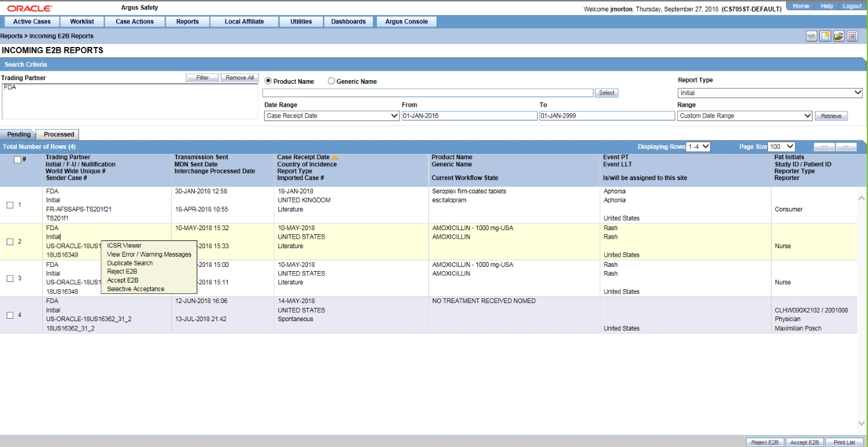Choose Accept E2B from the context menu
Image resolution: width=868 pixels, height=447 pixels.
pyautogui.click(x=122, y=280)
